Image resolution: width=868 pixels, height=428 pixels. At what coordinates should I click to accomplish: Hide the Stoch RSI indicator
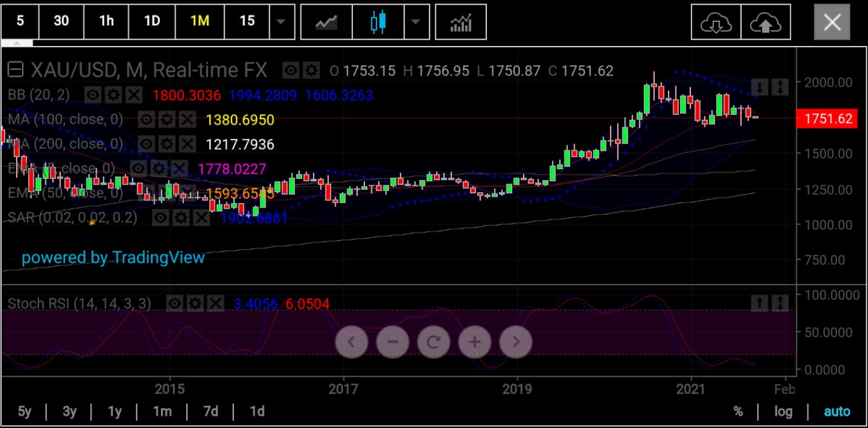(175, 303)
